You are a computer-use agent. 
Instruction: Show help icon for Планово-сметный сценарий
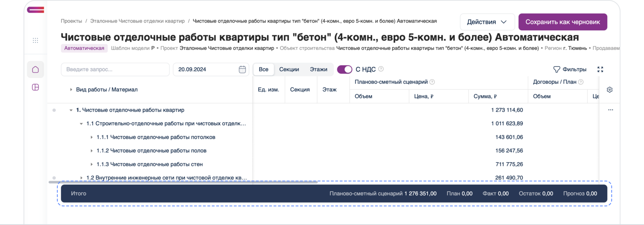[x=432, y=82]
